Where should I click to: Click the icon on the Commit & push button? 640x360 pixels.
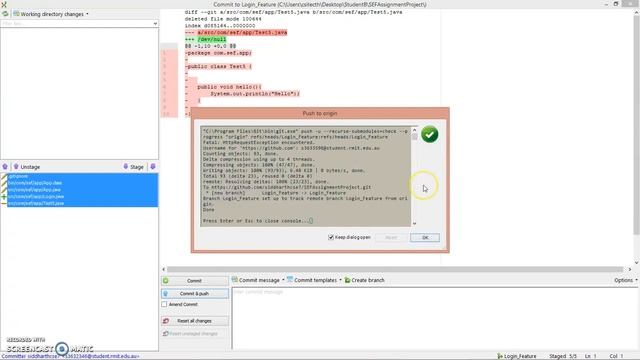coord(166,293)
